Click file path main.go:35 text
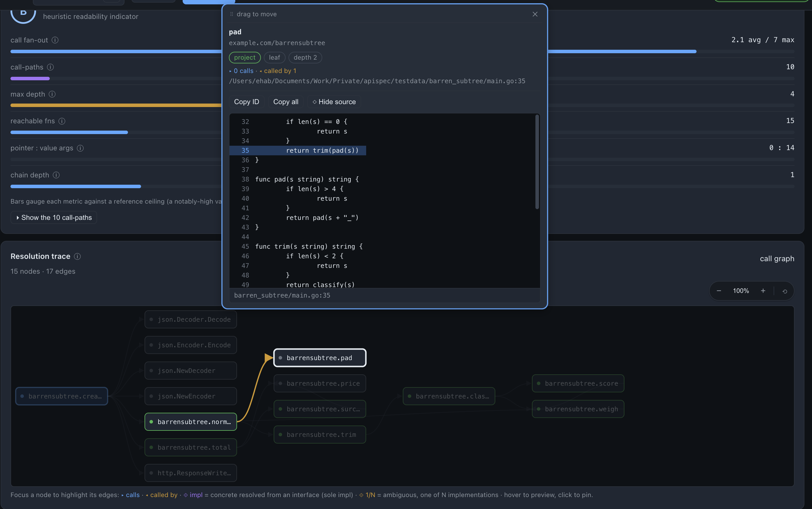Image resolution: width=812 pixels, height=509 pixels. tap(377, 81)
